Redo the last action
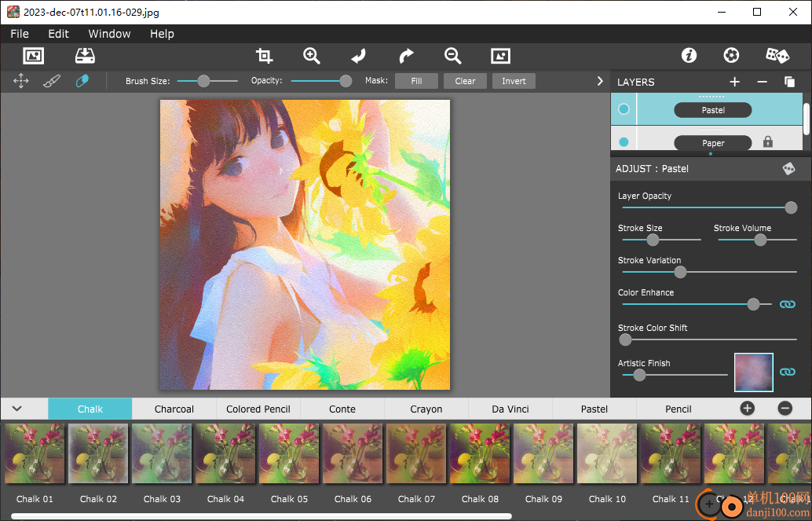This screenshot has width=812, height=521. point(406,56)
